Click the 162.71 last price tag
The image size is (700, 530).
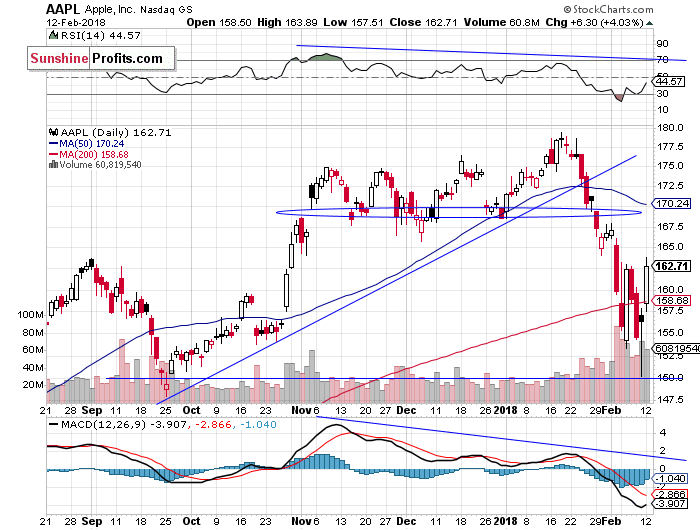click(672, 266)
